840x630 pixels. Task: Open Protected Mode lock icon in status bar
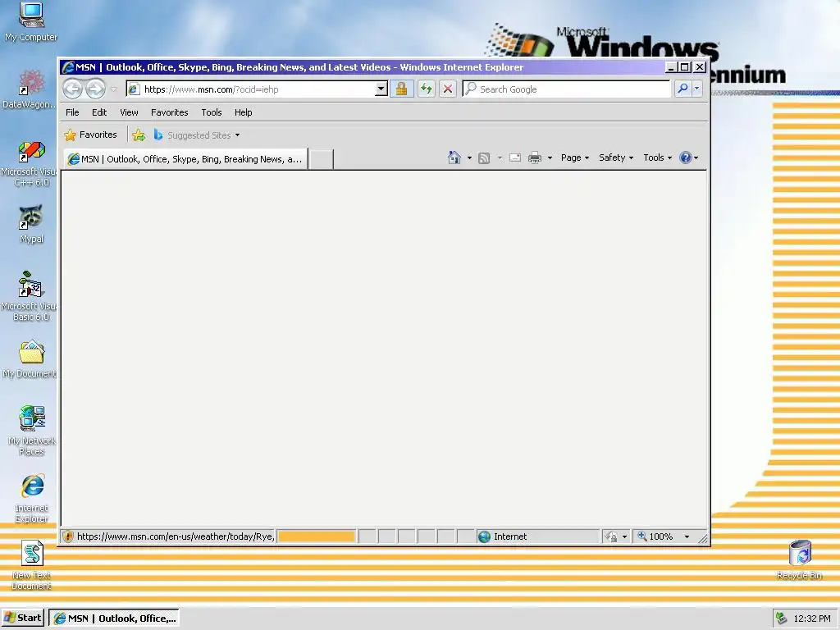click(x=611, y=536)
